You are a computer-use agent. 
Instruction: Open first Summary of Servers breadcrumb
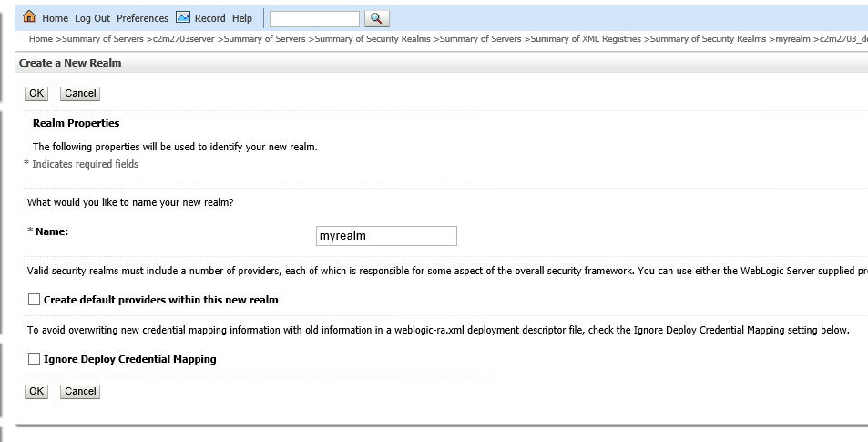(x=103, y=39)
